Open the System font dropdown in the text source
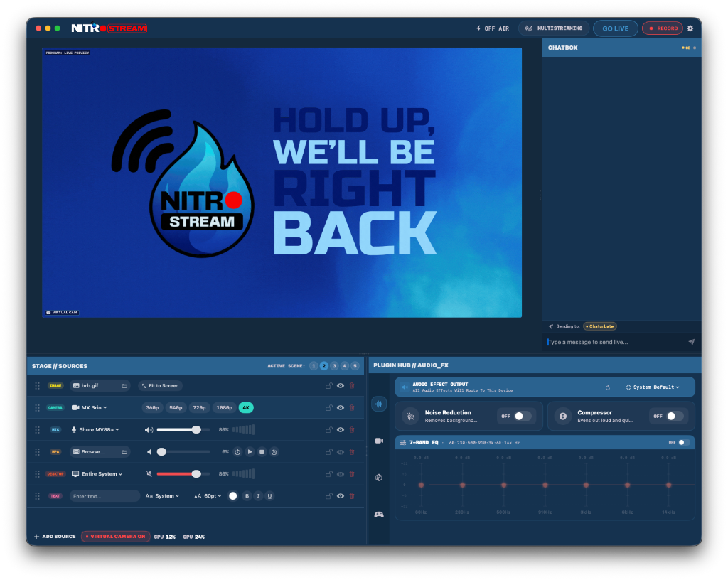Image resolution: width=728 pixels, height=580 pixels. (166, 495)
